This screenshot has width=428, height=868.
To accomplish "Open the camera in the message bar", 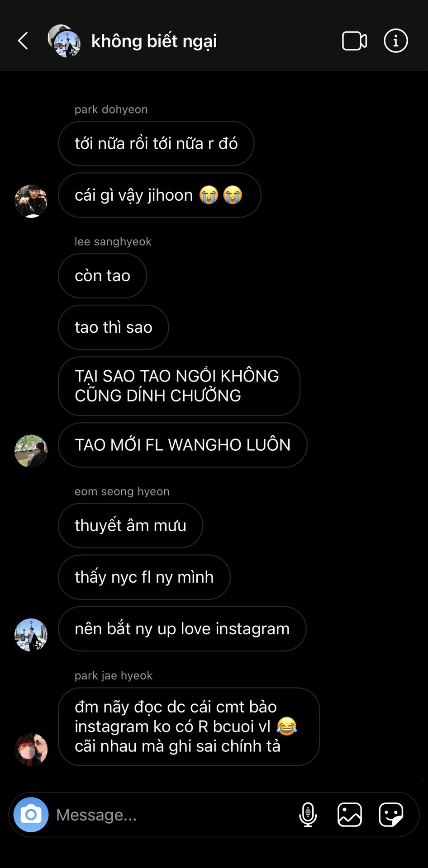I will tap(31, 815).
